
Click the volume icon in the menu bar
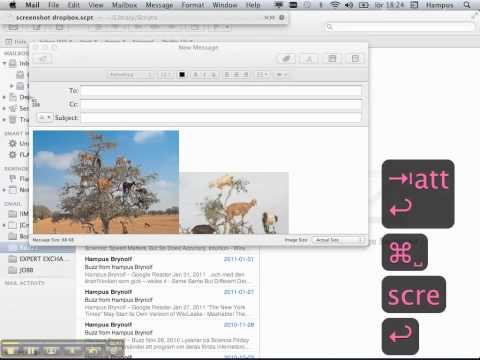coord(349,5)
